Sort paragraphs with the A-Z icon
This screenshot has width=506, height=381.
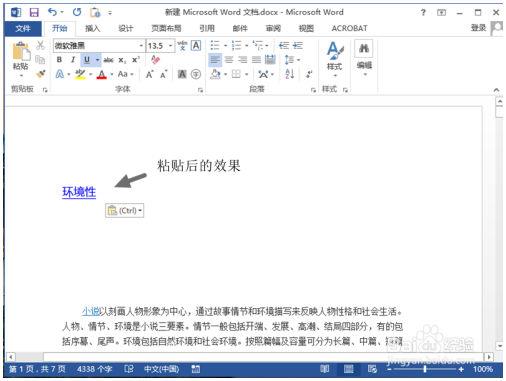click(290, 74)
